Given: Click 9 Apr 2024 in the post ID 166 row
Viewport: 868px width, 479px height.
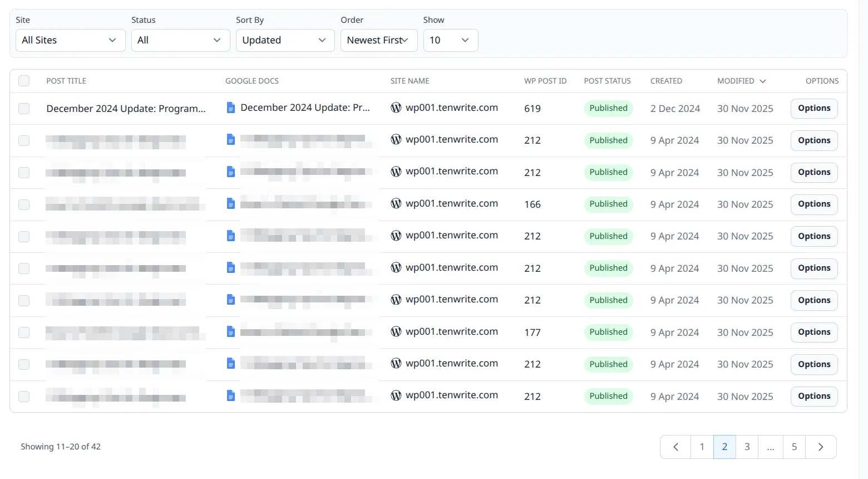Looking at the screenshot, I should pyautogui.click(x=675, y=204).
